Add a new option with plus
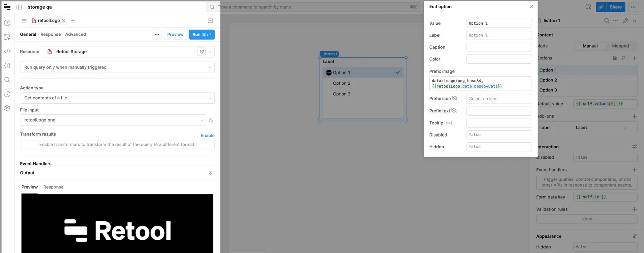The image size is (644, 253). (x=635, y=58)
